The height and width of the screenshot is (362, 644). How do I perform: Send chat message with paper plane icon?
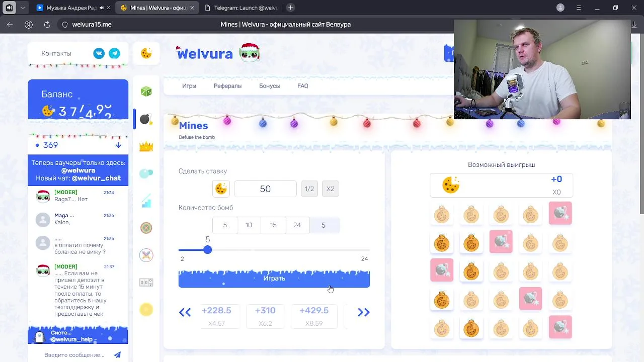117,354
